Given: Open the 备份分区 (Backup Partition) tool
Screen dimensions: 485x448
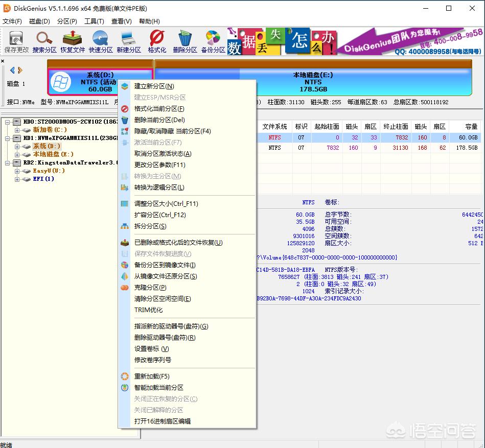Looking at the screenshot, I should coord(212,40).
